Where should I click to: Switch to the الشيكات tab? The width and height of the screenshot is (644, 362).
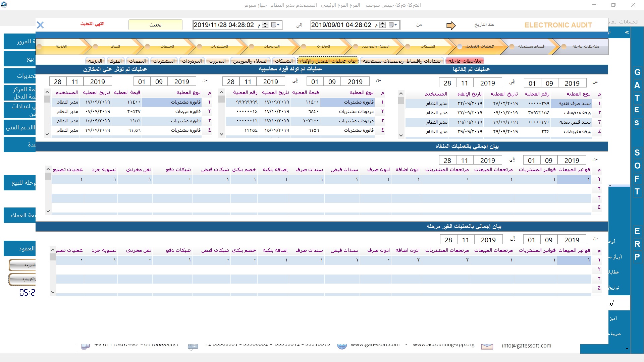(284, 61)
